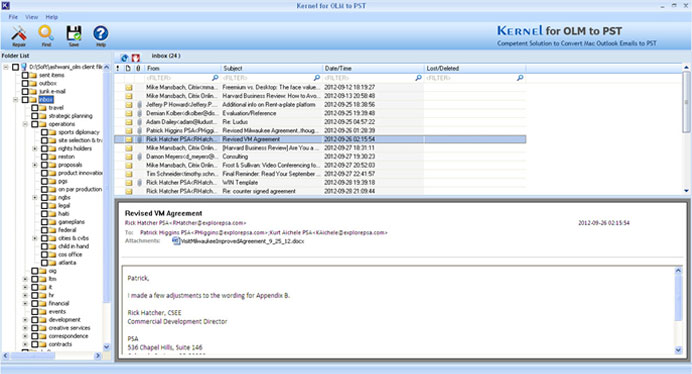Expand the development tree node

point(25,320)
